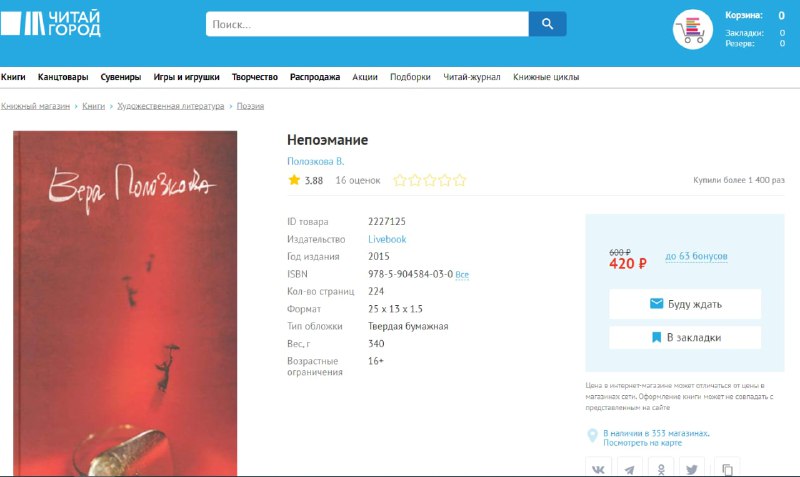Click the Буду ждать button
The image size is (800, 477).
(x=685, y=304)
